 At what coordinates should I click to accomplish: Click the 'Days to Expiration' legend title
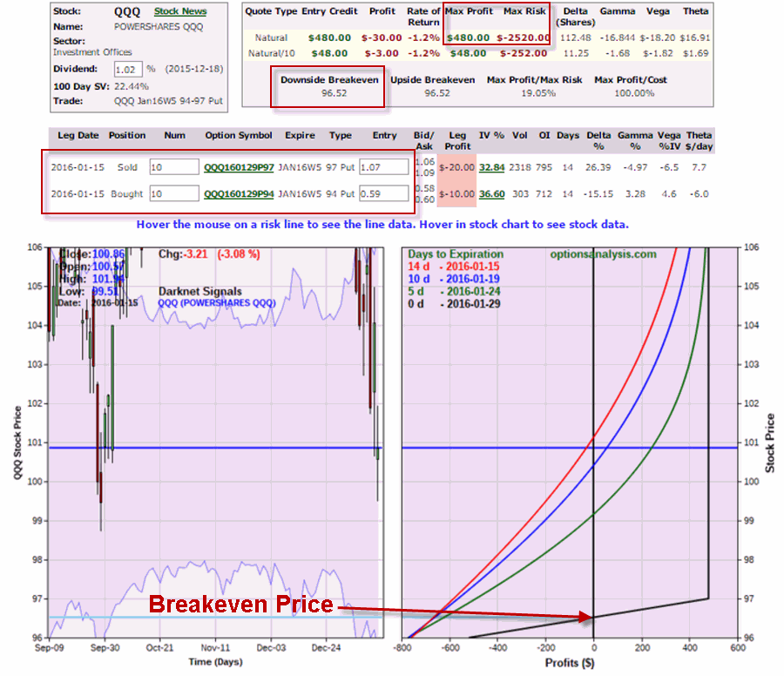coord(456,254)
